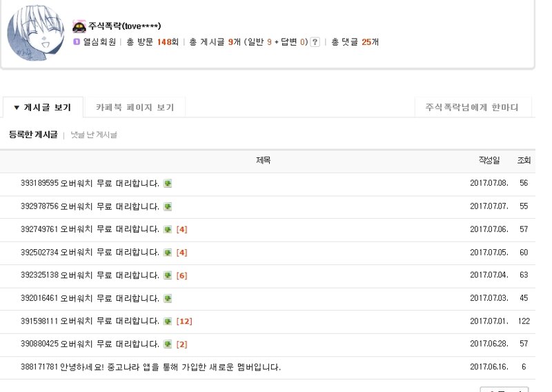Open the [2] comments link on post 390880425

click(x=181, y=344)
